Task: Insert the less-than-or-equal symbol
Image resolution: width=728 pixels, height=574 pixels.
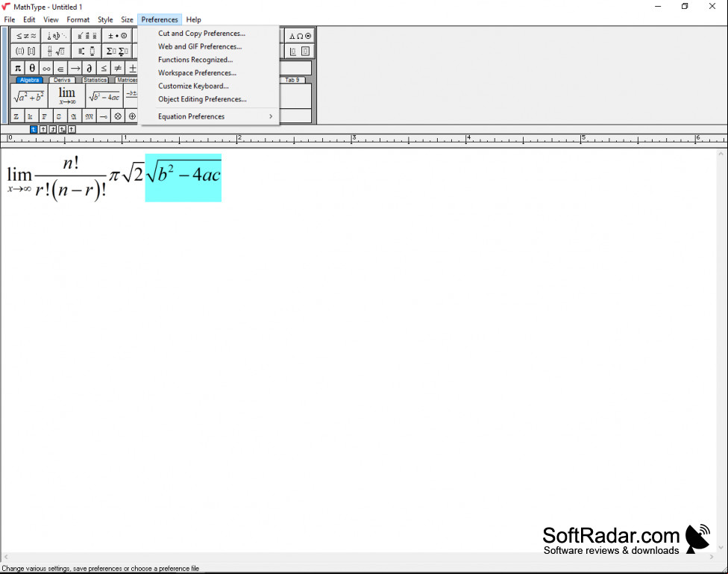Action: click(x=104, y=69)
